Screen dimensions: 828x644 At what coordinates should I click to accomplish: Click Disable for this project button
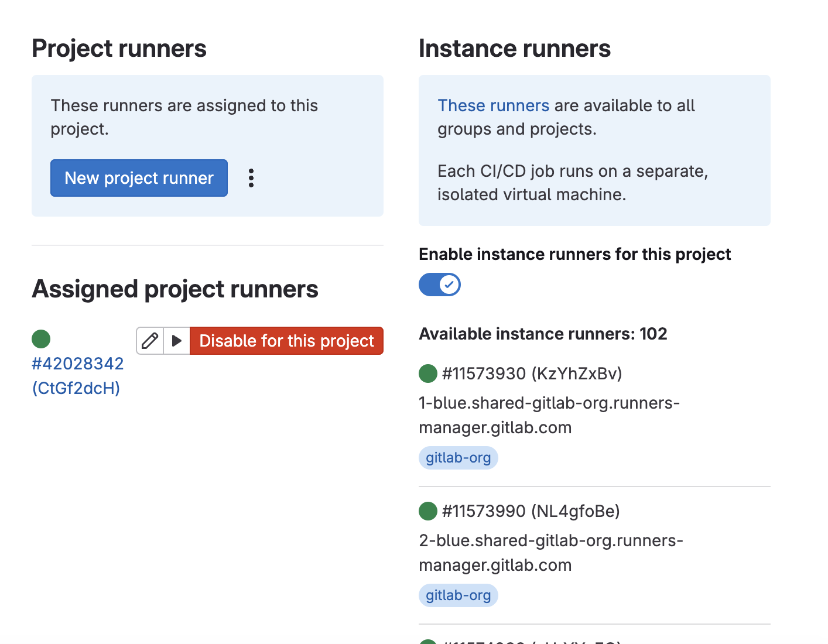pyautogui.click(x=286, y=341)
